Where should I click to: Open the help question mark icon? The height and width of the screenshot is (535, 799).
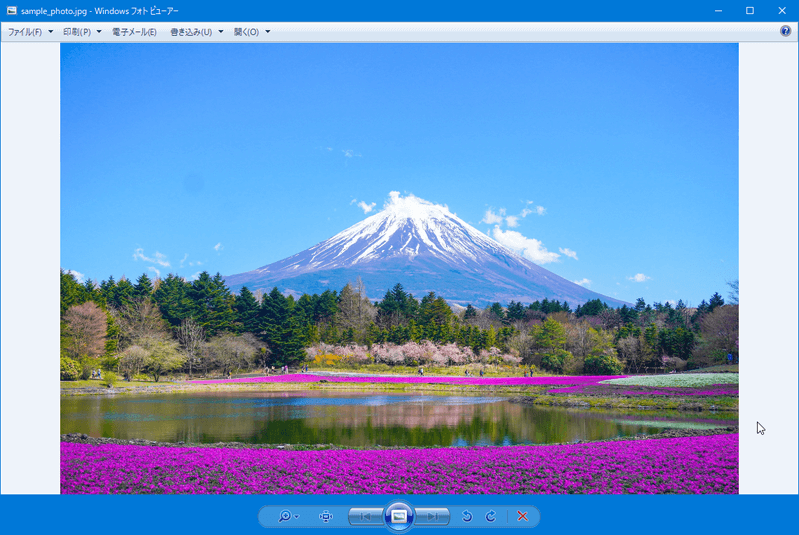785,32
